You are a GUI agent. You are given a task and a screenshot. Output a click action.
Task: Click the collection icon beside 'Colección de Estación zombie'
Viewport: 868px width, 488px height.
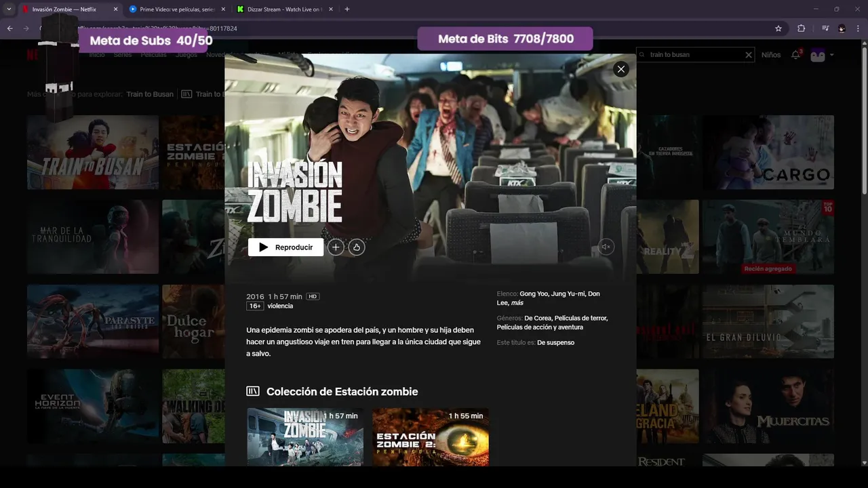[x=253, y=391]
